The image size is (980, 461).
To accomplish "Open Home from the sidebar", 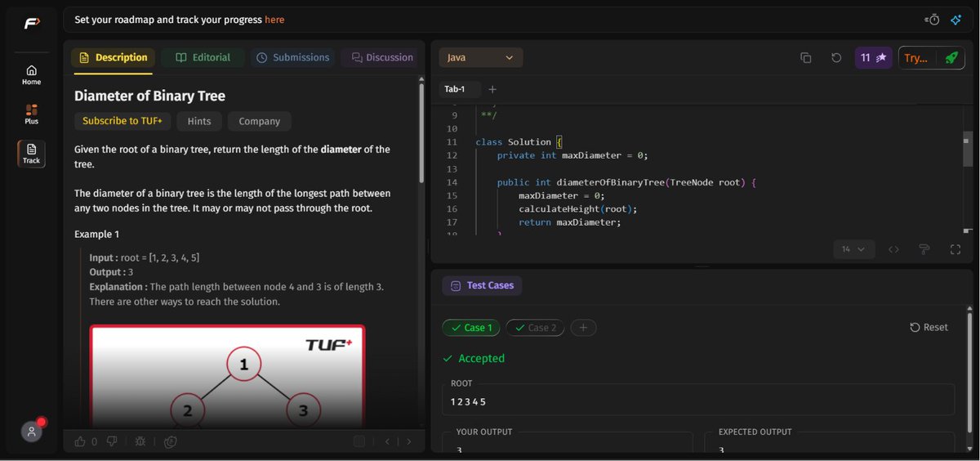I will (x=31, y=75).
